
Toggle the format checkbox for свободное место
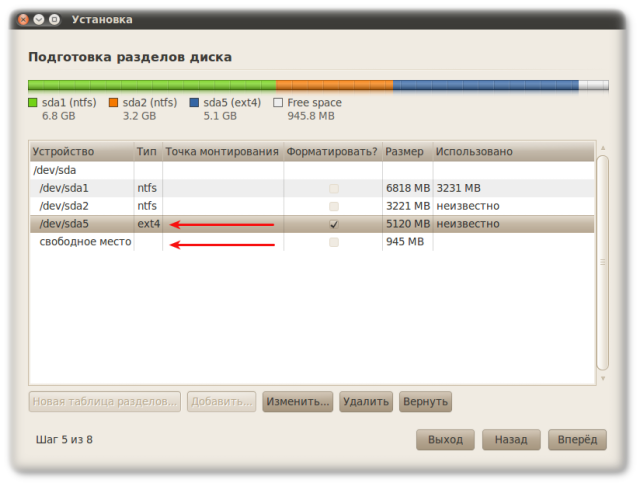(333, 242)
